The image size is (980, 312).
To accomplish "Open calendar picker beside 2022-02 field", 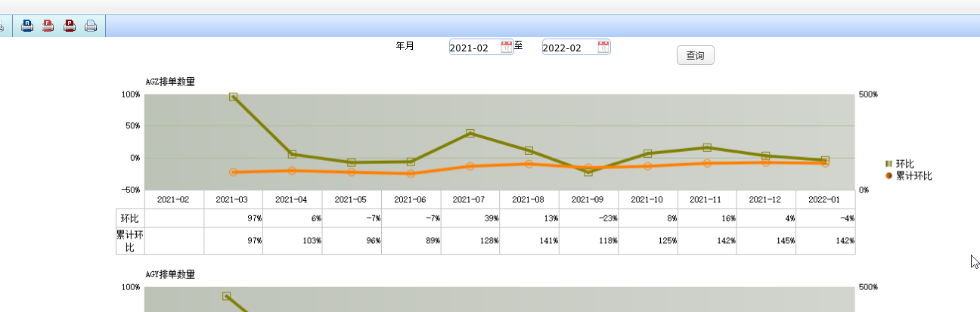I will [603, 47].
